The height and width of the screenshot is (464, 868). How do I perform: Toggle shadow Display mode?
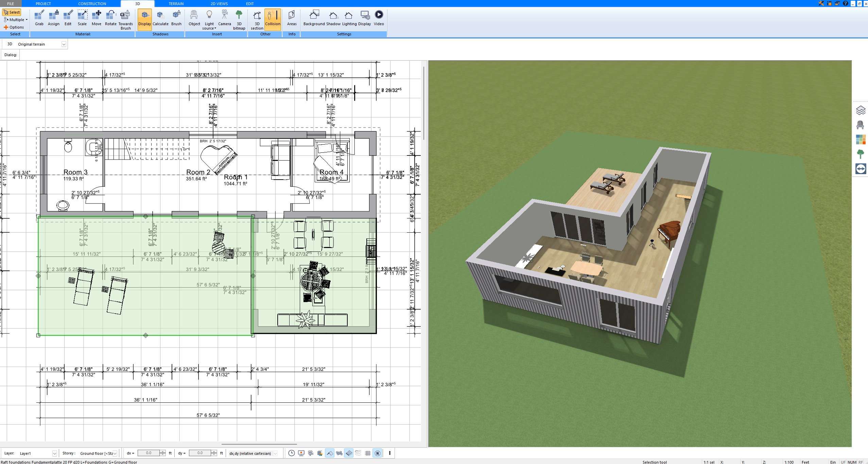(x=144, y=19)
